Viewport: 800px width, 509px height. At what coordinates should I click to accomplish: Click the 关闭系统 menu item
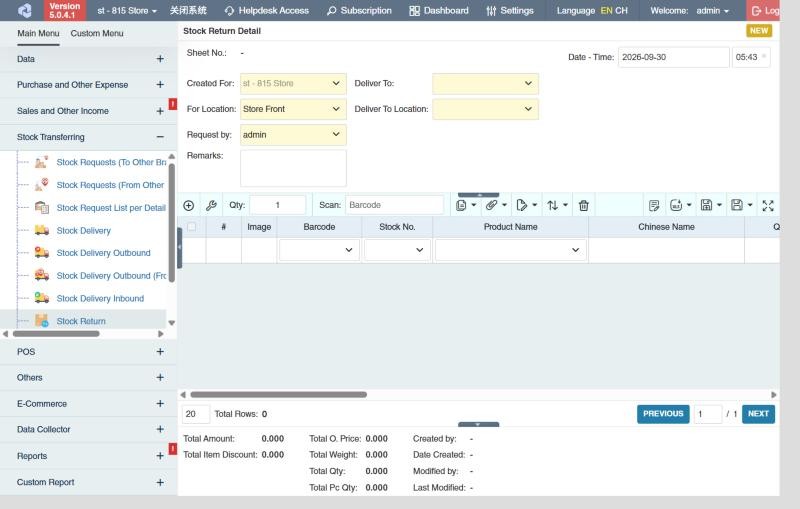coord(188,10)
